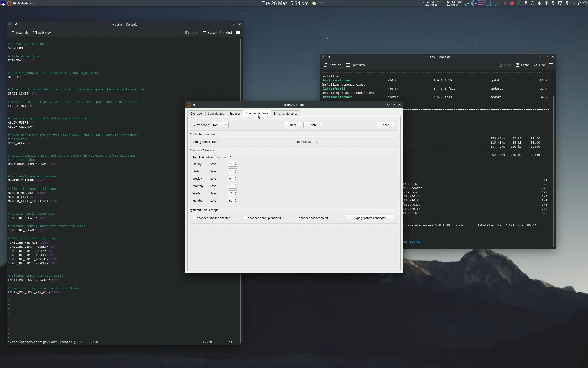This screenshot has width=588, height=368.
Task: Click the Tue 26 Mar 5:34 pm clock
Action: click(285, 3)
